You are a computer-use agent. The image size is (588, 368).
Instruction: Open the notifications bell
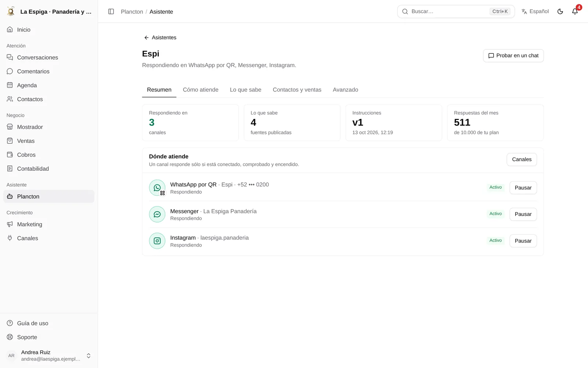point(575,11)
